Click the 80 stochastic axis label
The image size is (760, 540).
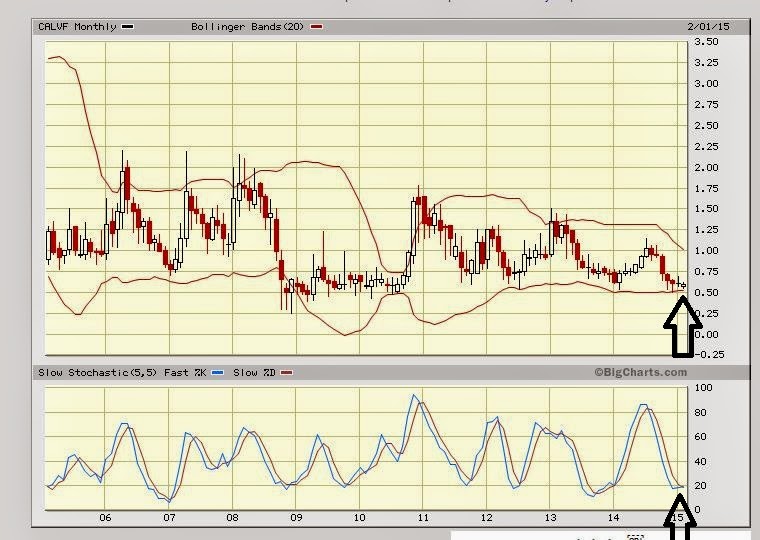coord(700,413)
